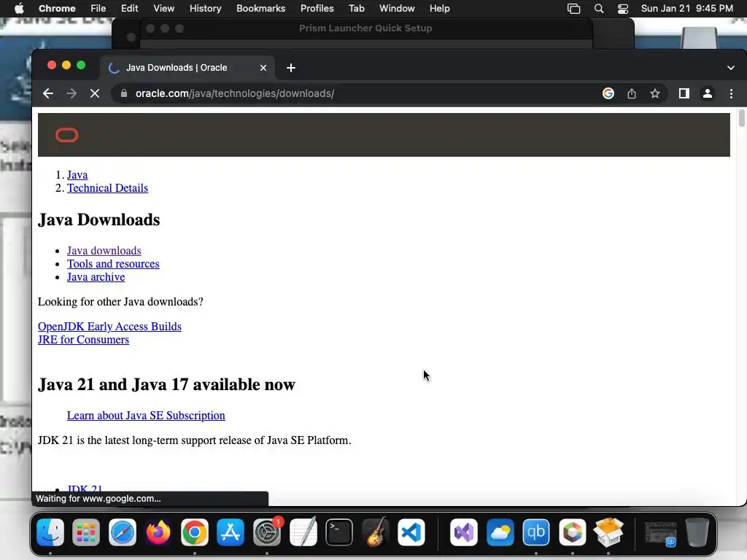
Task: Expand the tab search chevron
Action: click(731, 68)
